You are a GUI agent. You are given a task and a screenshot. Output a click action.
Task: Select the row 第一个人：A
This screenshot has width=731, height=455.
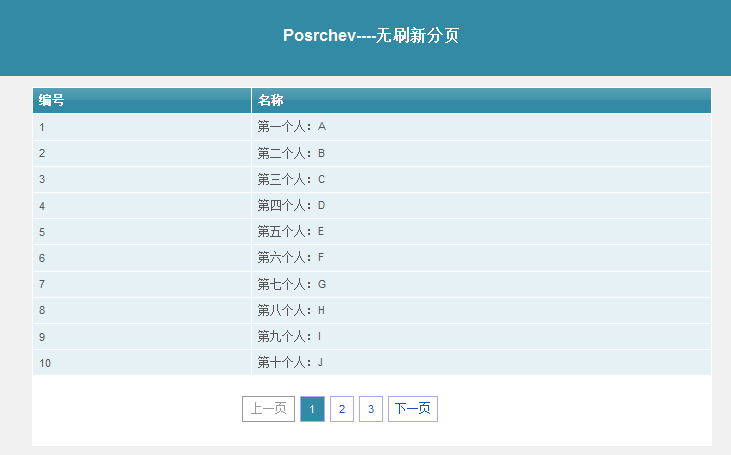tap(372, 127)
